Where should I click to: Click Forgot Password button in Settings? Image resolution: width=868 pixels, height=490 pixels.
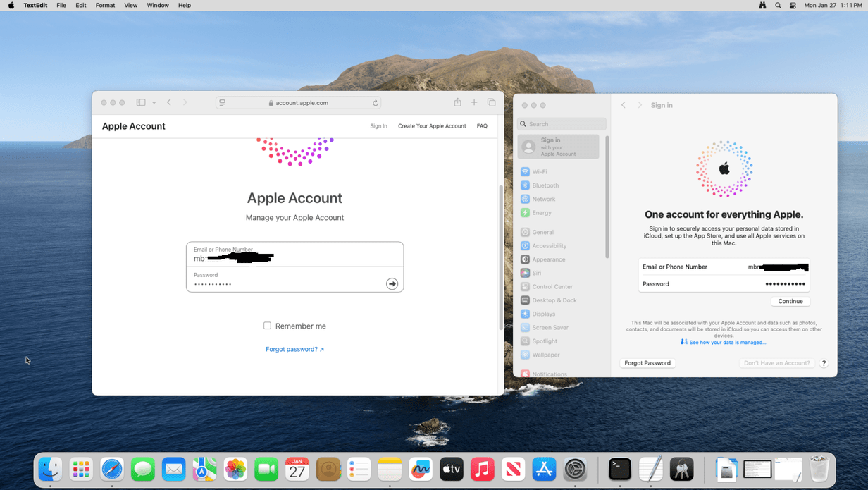coord(647,363)
